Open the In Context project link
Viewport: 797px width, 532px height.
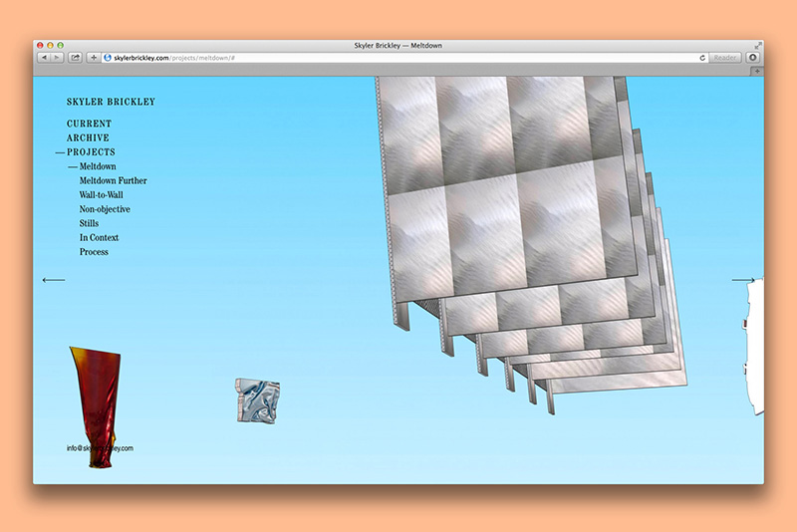[99, 238]
